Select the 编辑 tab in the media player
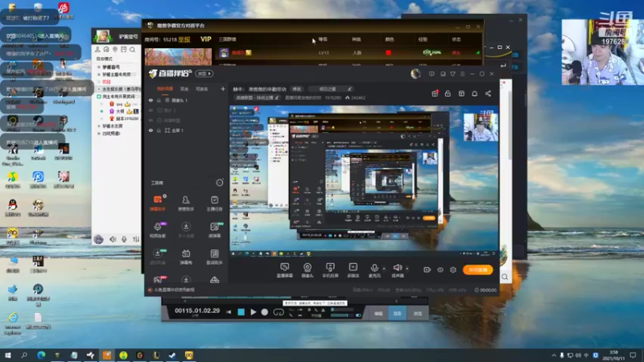 point(378,314)
